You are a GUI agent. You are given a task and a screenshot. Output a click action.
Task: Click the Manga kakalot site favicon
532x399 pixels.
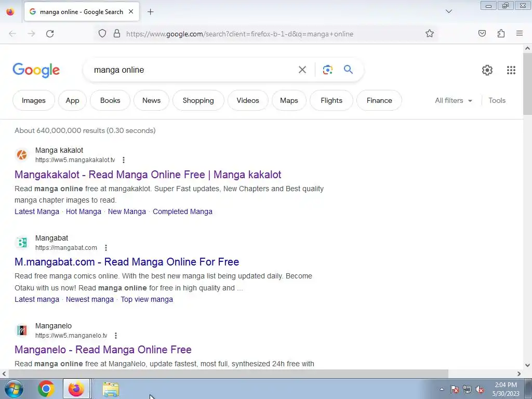22,155
